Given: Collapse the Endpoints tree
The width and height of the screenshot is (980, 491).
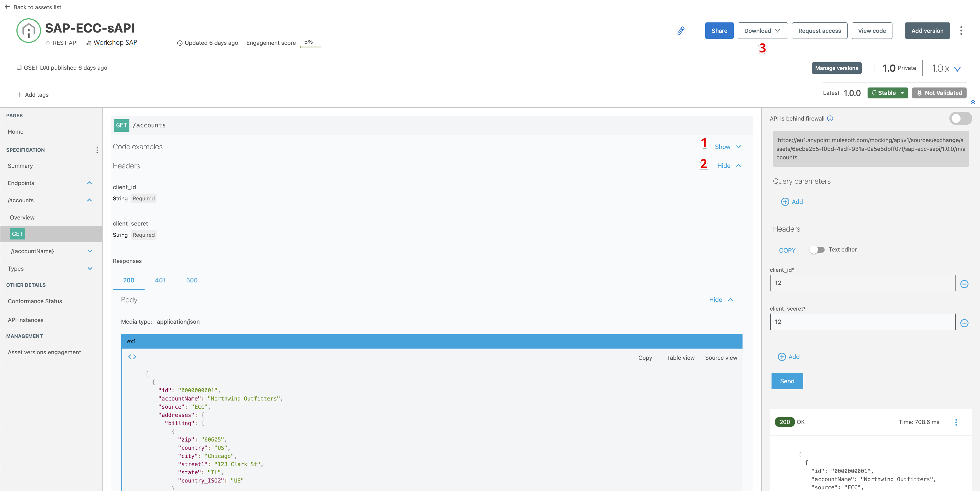Looking at the screenshot, I should [89, 183].
